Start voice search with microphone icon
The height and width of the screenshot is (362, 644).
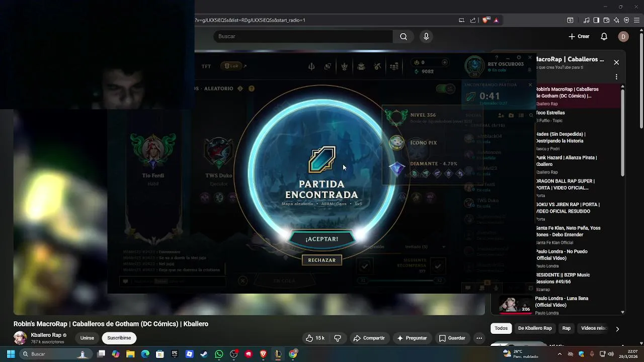pos(426,36)
